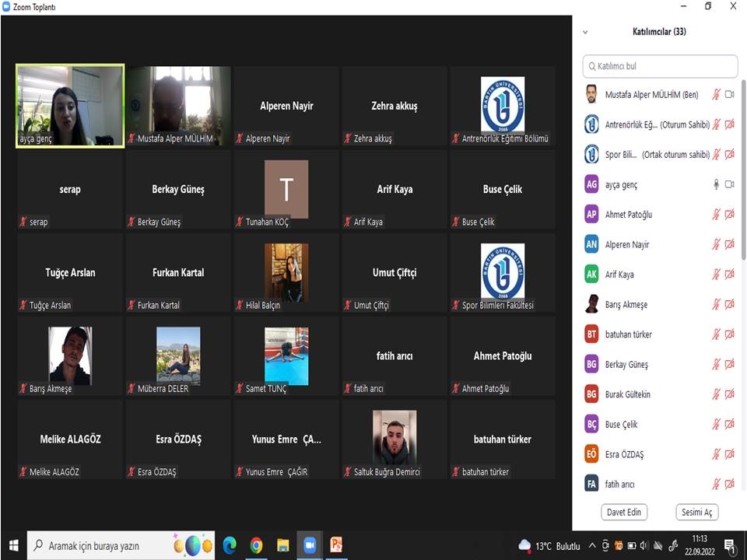The height and width of the screenshot is (560, 747).
Task: Toggle muted microphone for Buse Çelik in the list
Action: tap(717, 425)
